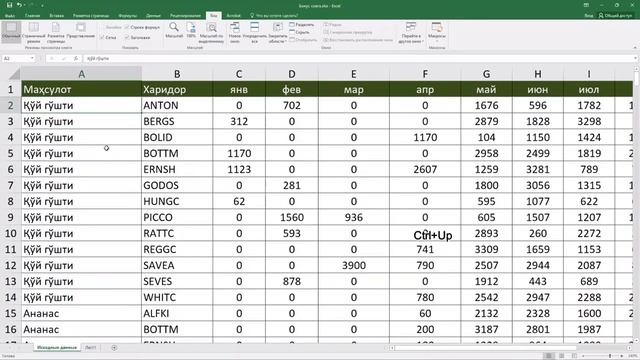Open the Data (Данные) tab

pyautogui.click(x=153, y=16)
